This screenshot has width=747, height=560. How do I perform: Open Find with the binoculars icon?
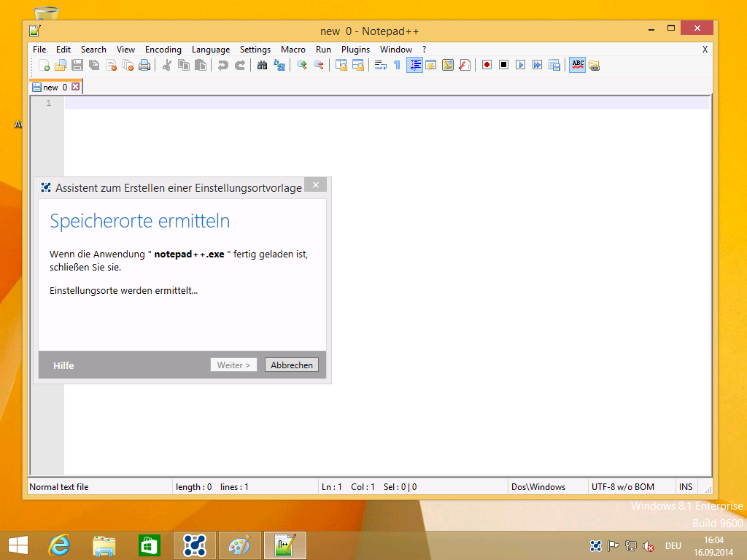[x=262, y=65]
